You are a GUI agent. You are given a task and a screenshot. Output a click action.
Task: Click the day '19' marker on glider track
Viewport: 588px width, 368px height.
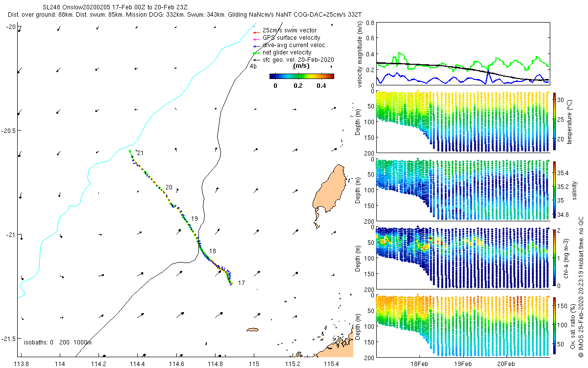(x=195, y=218)
